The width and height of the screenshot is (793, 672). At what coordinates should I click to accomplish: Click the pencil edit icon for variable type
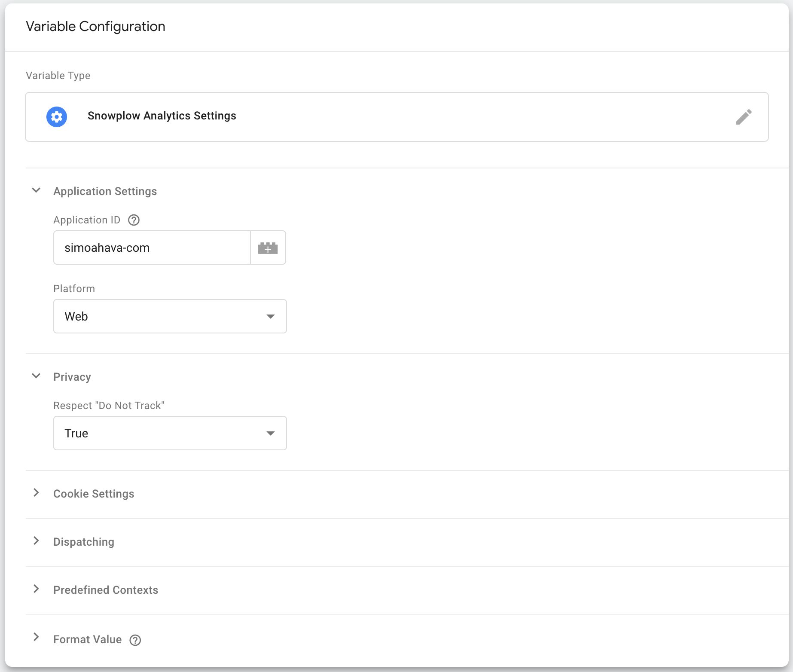pos(744,117)
